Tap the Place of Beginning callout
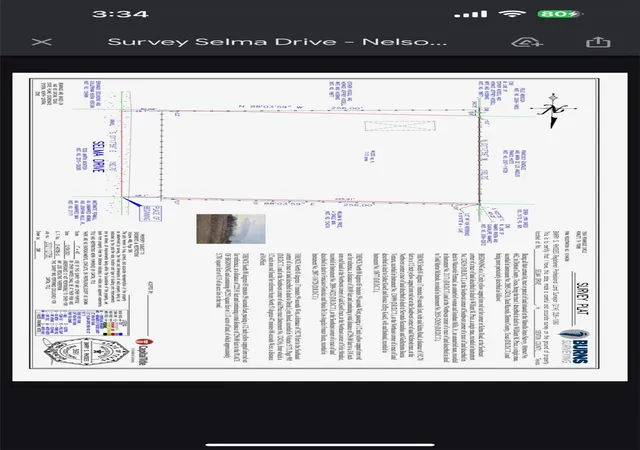The image size is (640, 450). pos(150,213)
